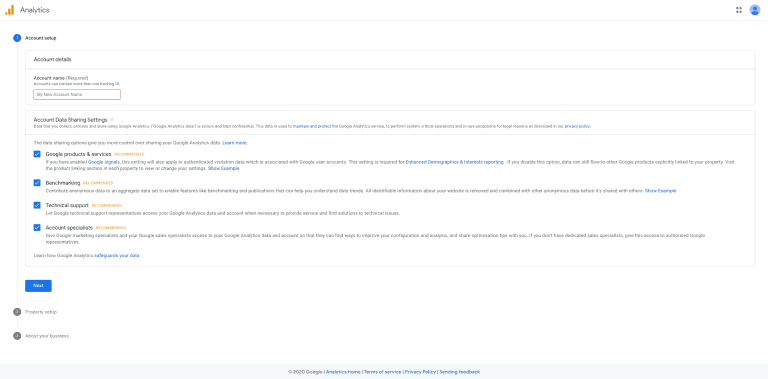
Task: Click the Account name input field
Action: click(x=77, y=95)
